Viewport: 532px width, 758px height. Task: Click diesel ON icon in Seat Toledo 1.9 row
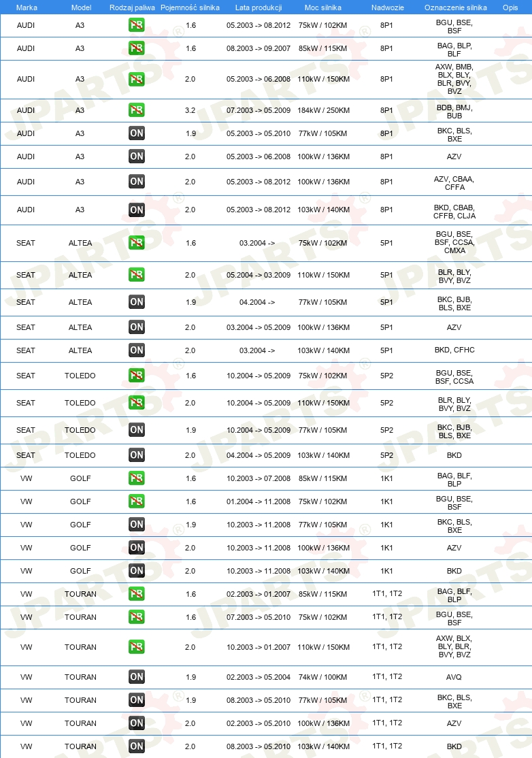137,430
